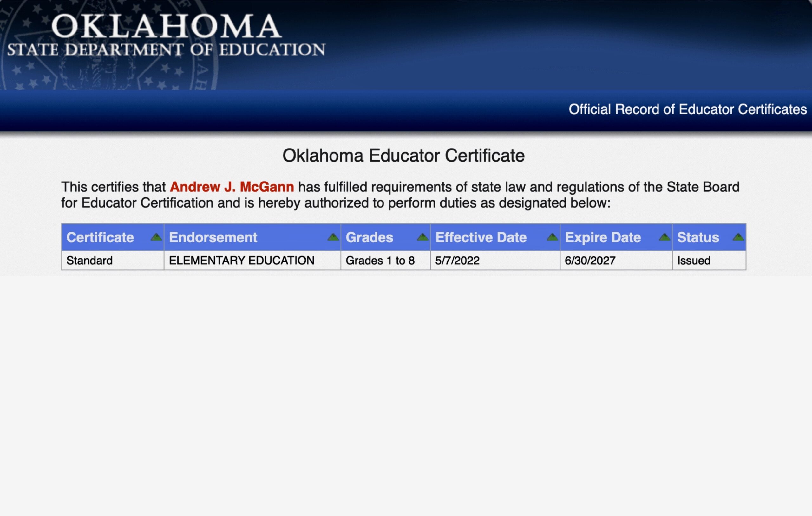Image resolution: width=812 pixels, height=516 pixels.
Task: Select the ELEMENTARY EDUCATION endorsement cell
Action: [241, 261]
